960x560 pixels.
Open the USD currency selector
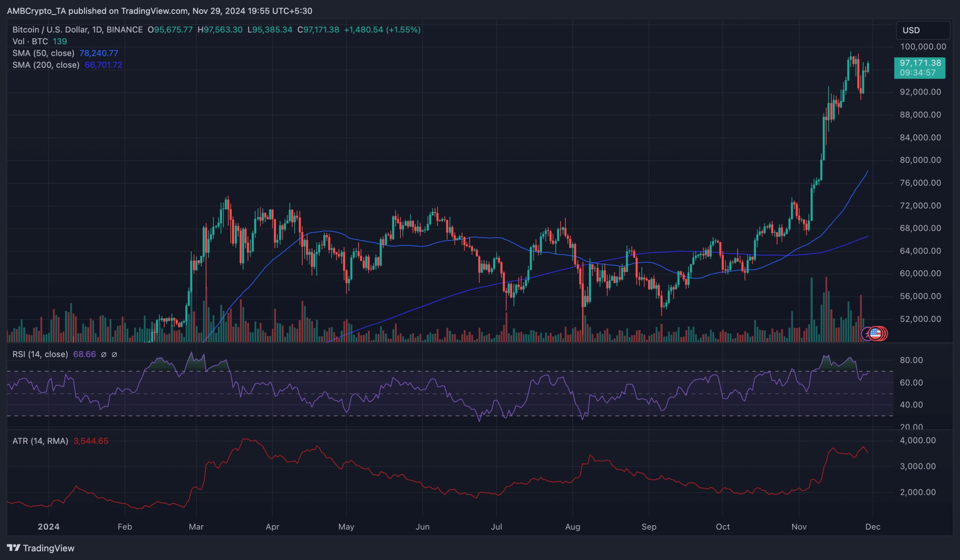922,30
